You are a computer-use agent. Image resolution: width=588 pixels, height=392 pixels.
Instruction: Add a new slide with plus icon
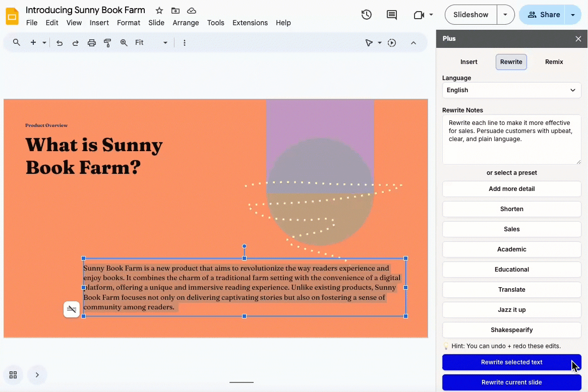click(33, 42)
